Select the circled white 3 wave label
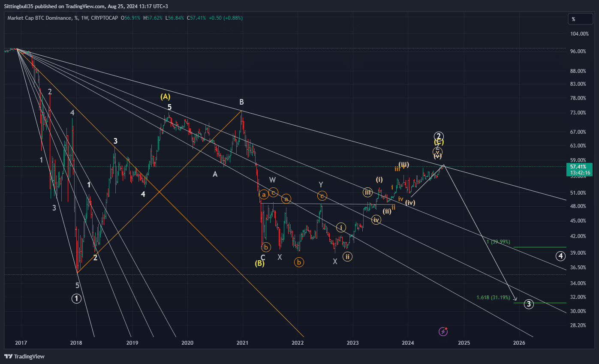The width and height of the screenshot is (599, 364). click(529, 304)
